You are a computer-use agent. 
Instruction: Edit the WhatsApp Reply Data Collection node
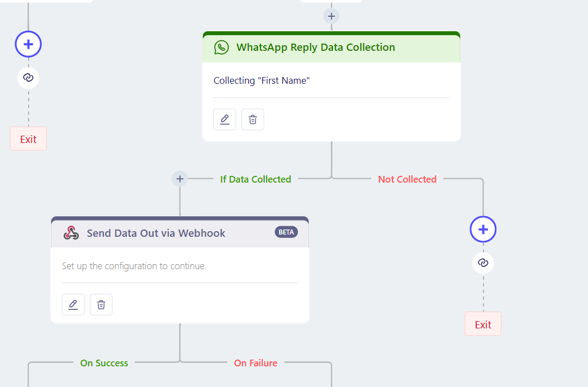pyautogui.click(x=225, y=120)
